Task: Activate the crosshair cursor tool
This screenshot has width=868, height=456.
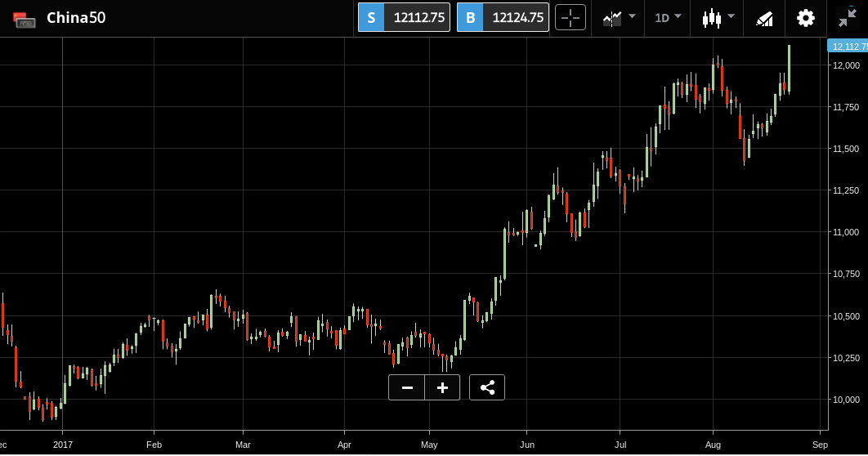Action: 570,18
